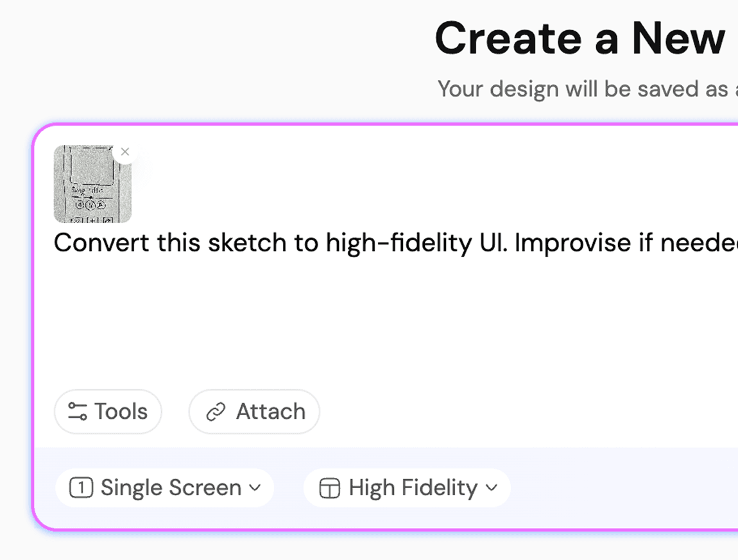Click the empty gap between Tools and Attach
The image size is (738, 560).
click(x=175, y=411)
